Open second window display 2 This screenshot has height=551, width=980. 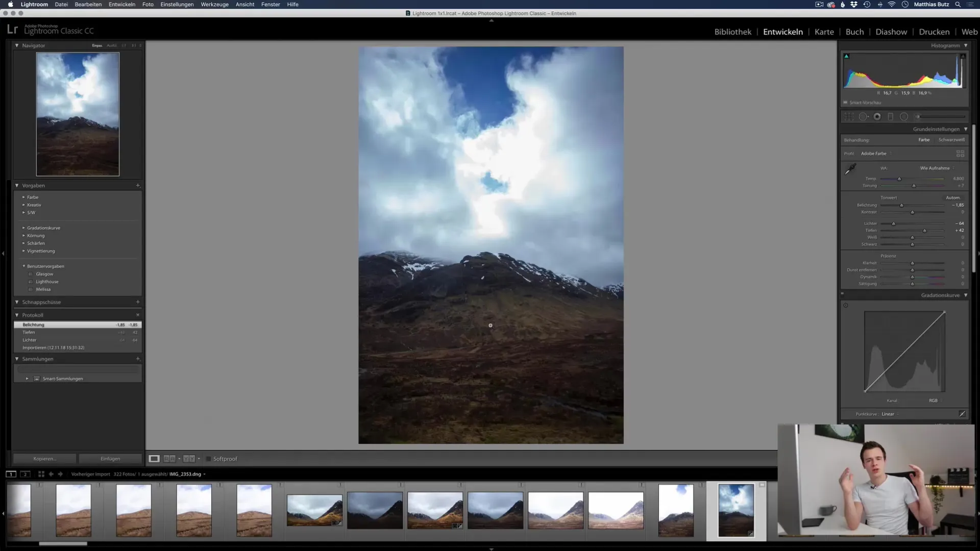pos(25,474)
